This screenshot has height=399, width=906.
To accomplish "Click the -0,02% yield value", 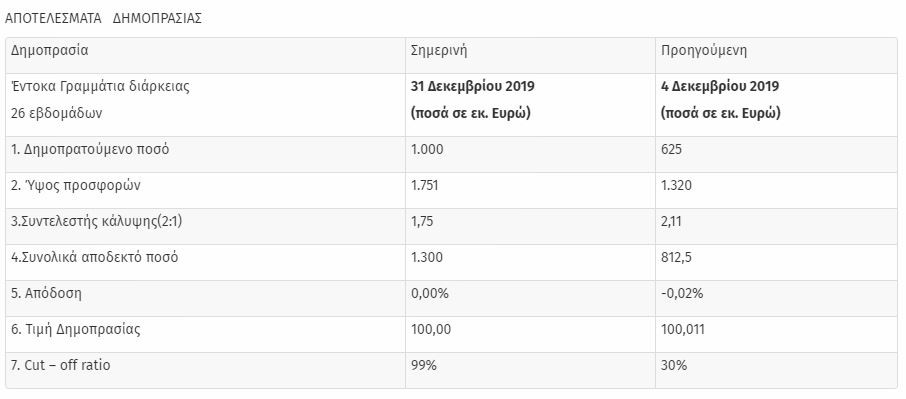I will (x=682, y=293).
